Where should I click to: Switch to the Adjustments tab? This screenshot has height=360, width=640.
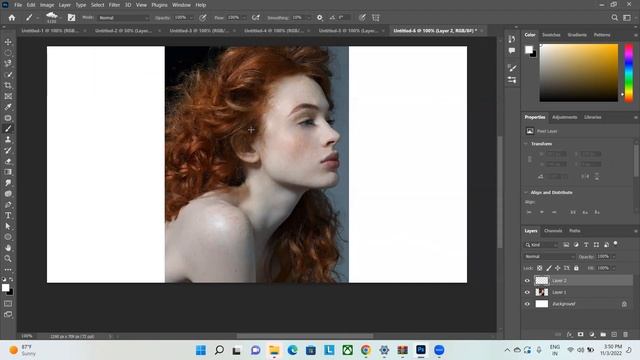(564, 117)
